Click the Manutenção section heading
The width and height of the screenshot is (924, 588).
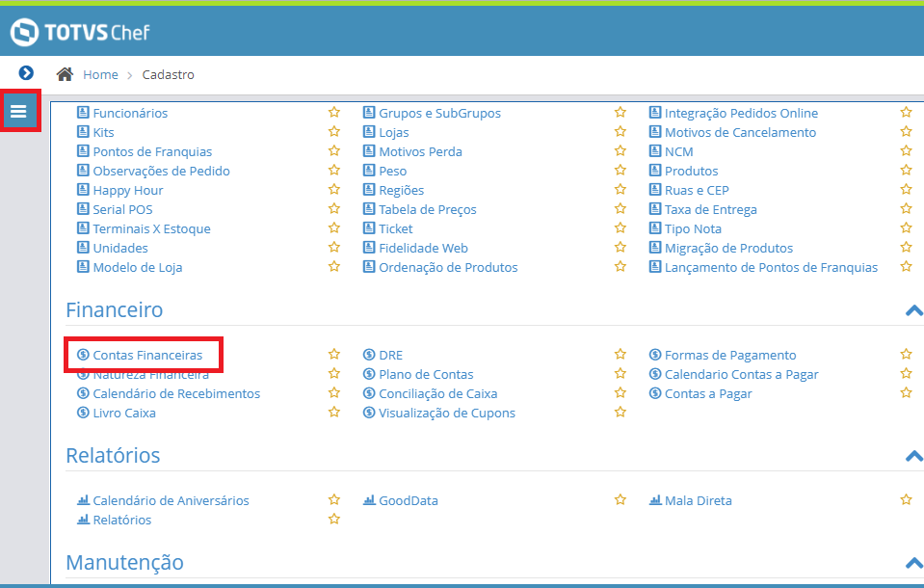[125, 563]
